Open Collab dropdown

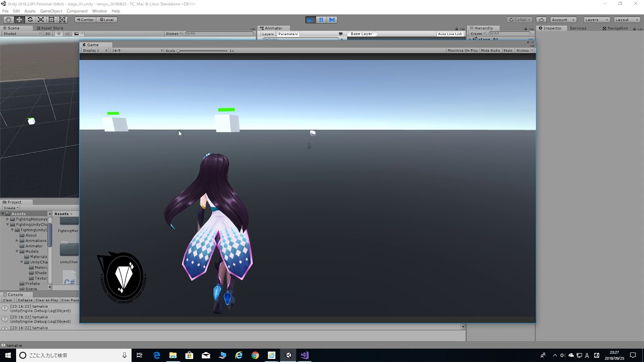[520, 20]
